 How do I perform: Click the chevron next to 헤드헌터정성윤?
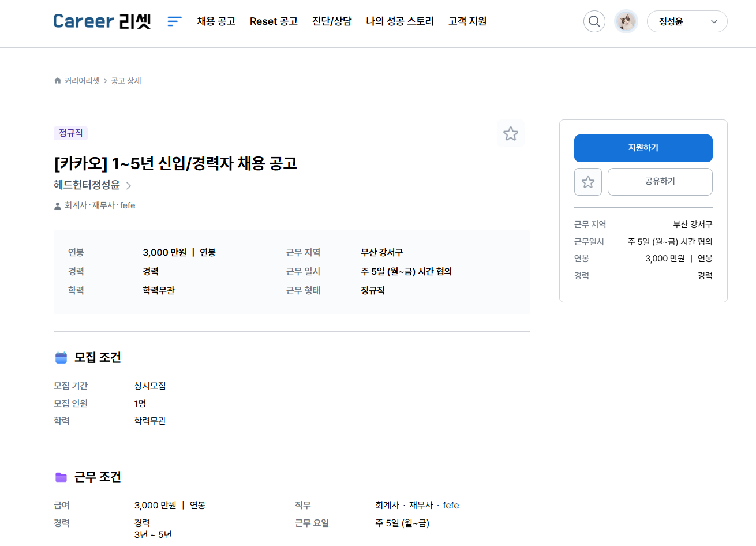(x=129, y=186)
